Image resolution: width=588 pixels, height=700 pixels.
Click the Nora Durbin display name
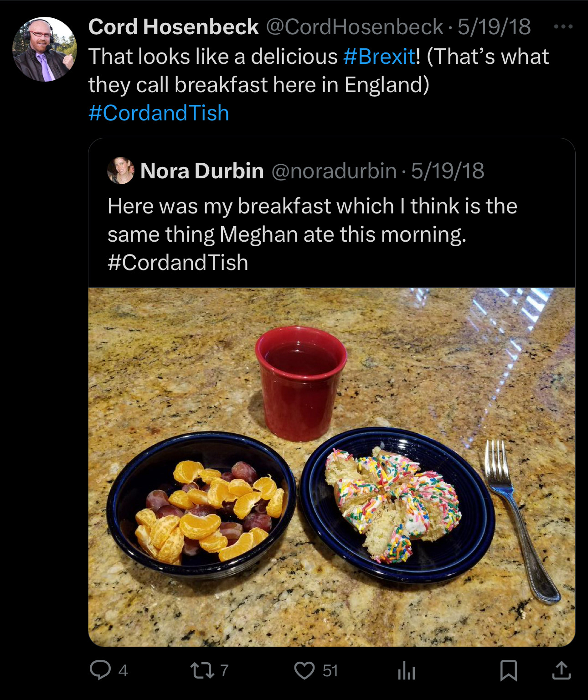tap(202, 171)
